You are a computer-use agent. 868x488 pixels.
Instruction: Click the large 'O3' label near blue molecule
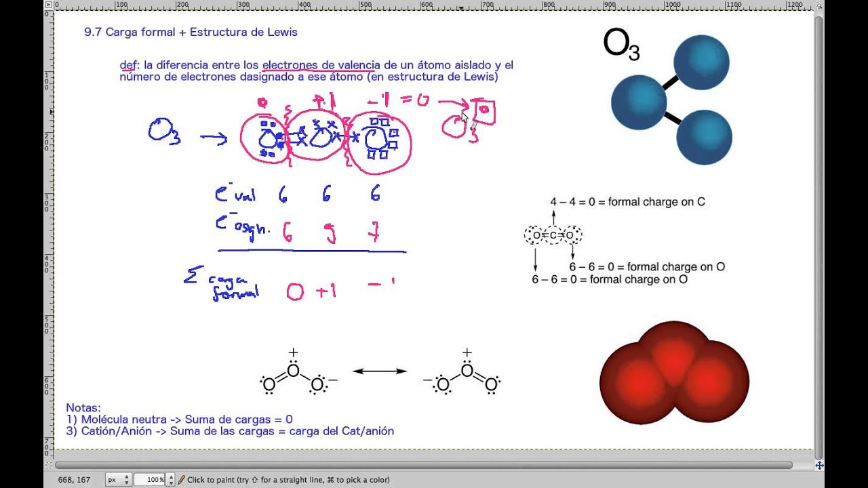[621, 45]
